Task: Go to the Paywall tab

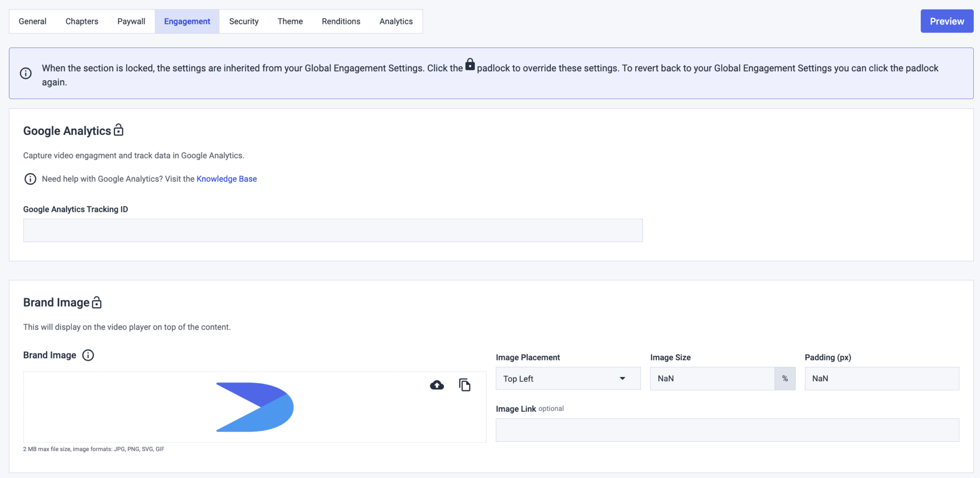Action: [x=131, y=22]
